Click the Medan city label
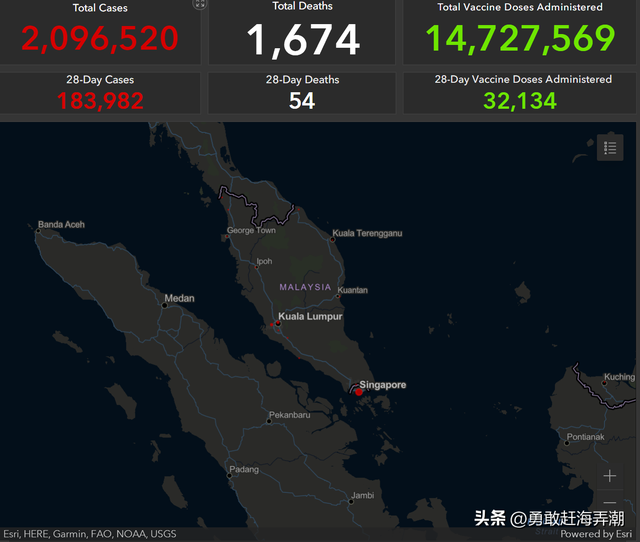Image resolution: width=640 pixels, height=542 pixels. click(180, 298)
